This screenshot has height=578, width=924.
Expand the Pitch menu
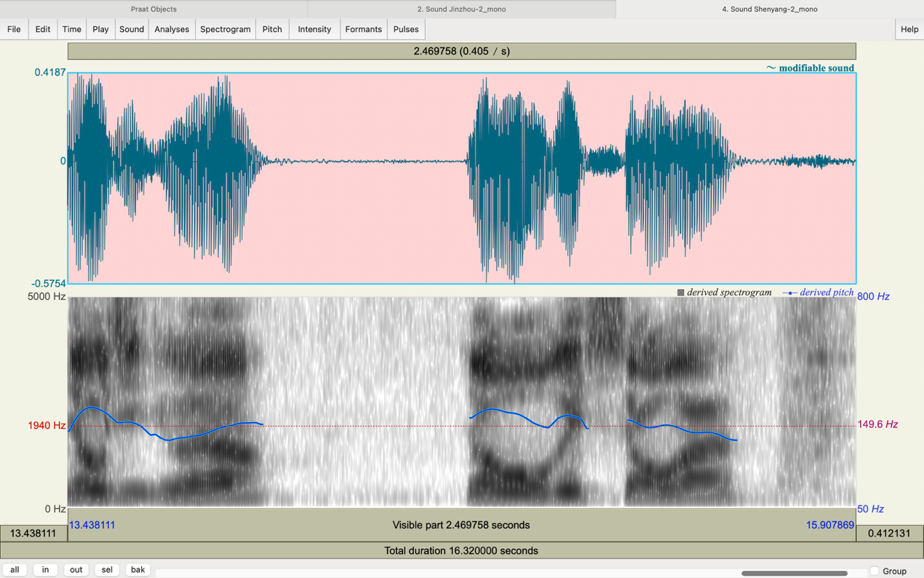(x=272, y=29)
